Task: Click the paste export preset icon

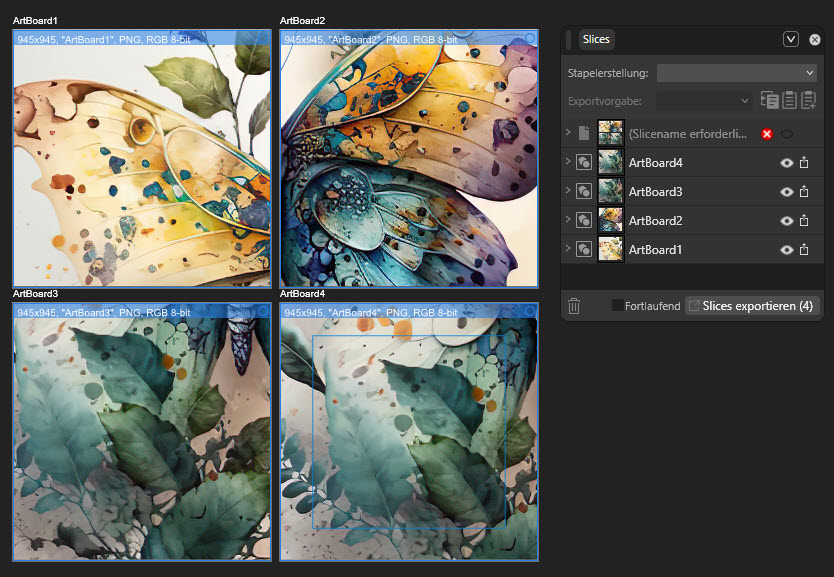Action: pos(789,100)
